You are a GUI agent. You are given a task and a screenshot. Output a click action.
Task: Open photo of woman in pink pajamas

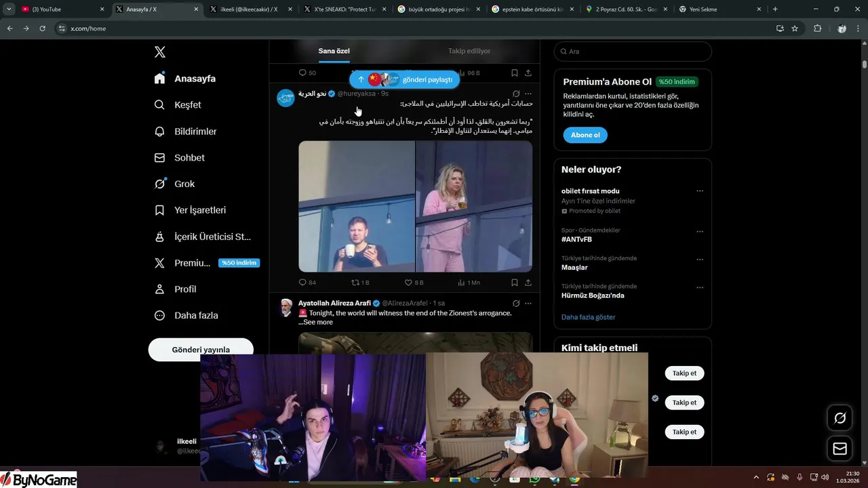474,206
